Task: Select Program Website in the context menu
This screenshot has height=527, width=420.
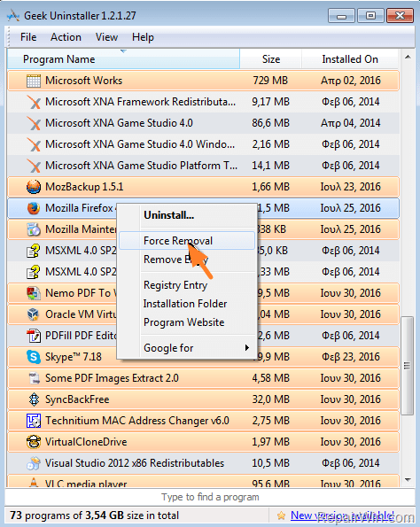Action: coord(187,322)
